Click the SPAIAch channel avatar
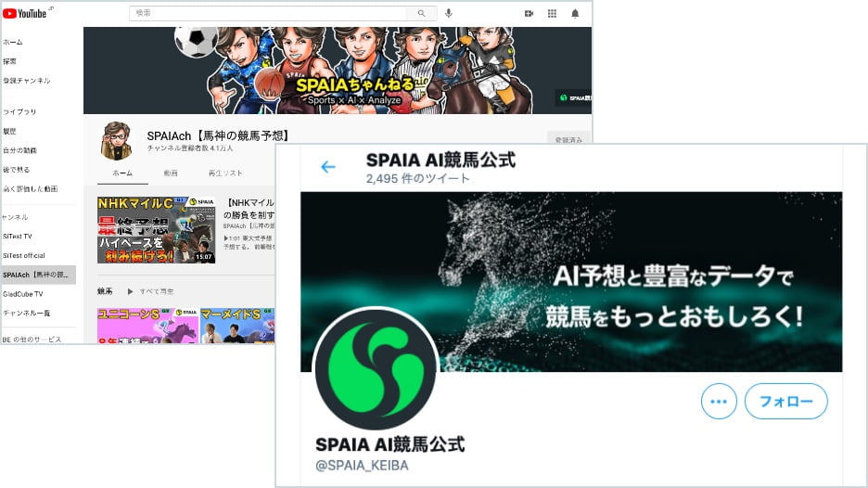868x488 pixels. (117, 141)
